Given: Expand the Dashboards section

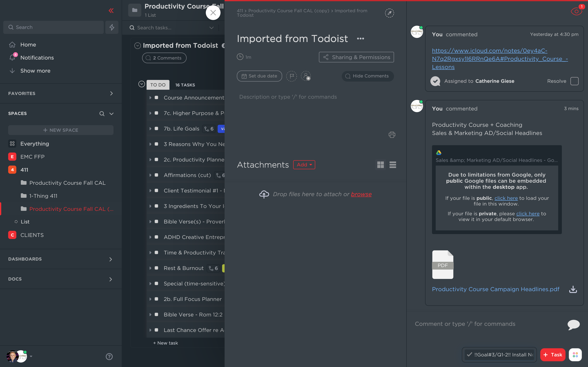Looking at the screenshot, I should pyautogui.click(x=110, y=259).
